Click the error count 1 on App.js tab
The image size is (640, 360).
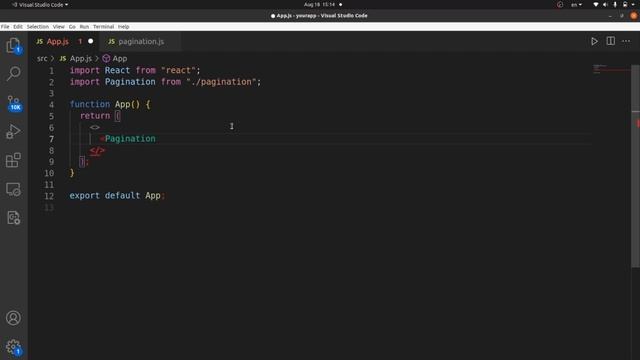[80, 41]
